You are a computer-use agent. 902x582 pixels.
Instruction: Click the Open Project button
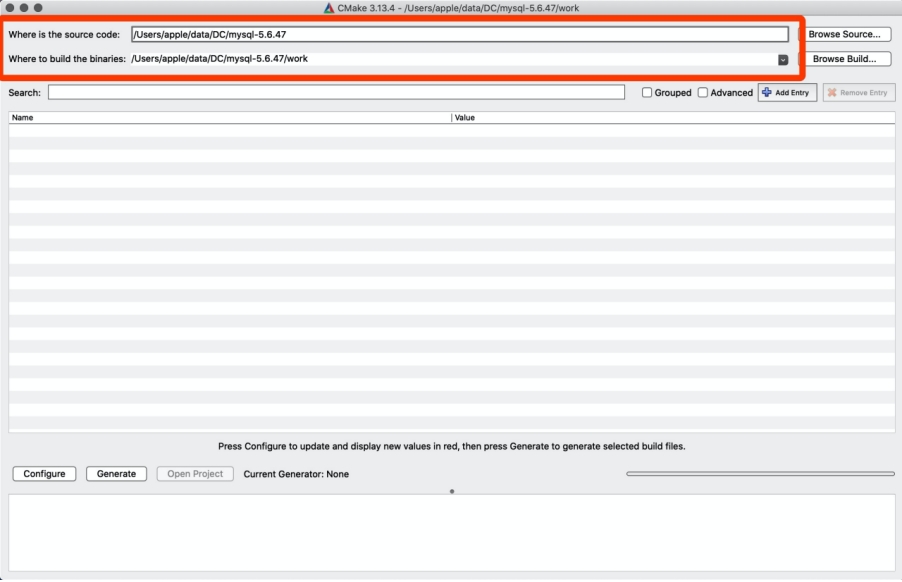pyautogui.click(x=195, y=474)
